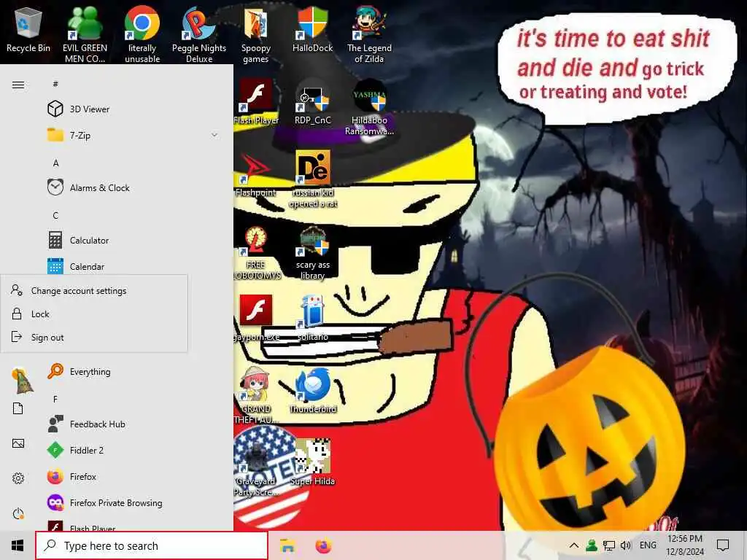Open network status tray icon
The image size is (747, 560).
(608, 545)
